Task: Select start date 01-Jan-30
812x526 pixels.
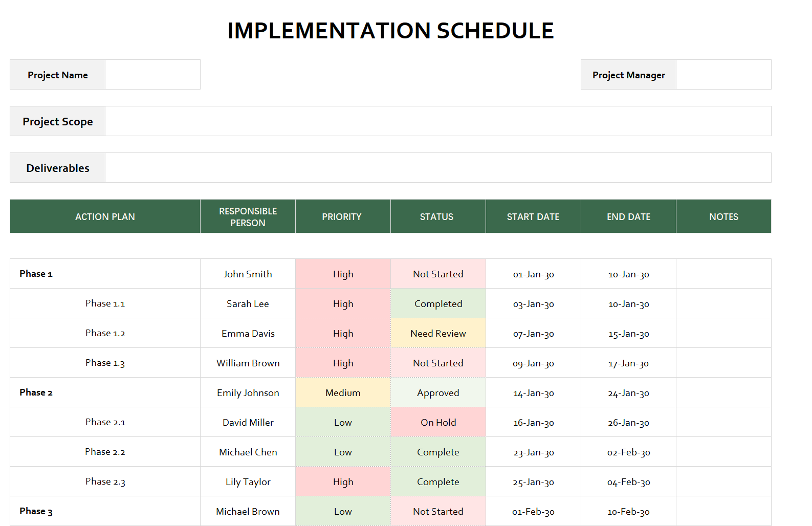Action: tap(533, 274)
